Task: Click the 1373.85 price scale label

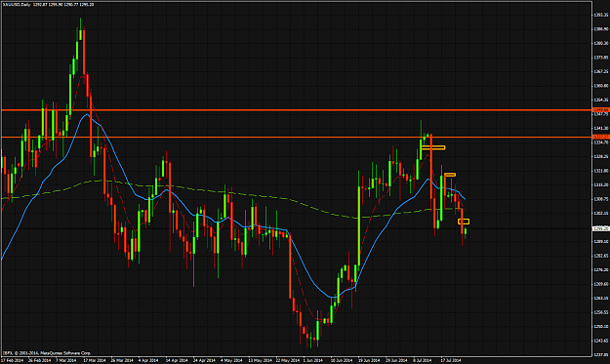Action: [601, 58]
